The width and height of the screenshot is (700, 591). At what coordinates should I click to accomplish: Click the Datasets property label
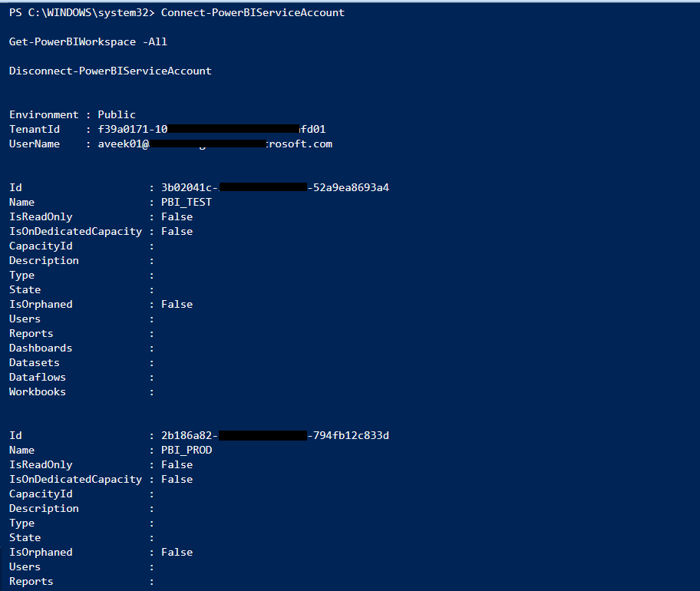35,362
